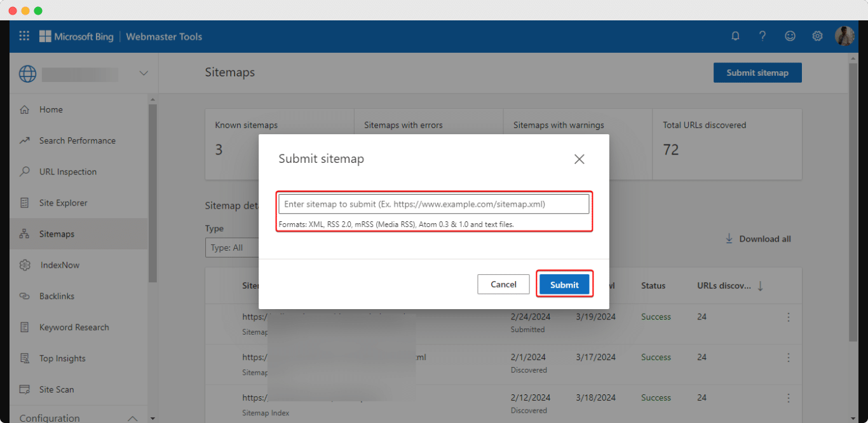Cancel the sitemap submission

coord(503,284)
